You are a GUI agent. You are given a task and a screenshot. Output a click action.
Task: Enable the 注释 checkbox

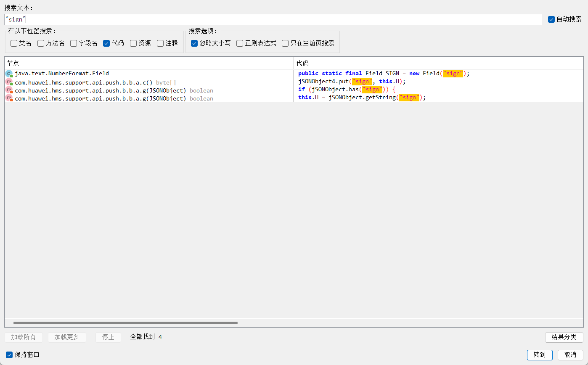[x=160, y=43]
